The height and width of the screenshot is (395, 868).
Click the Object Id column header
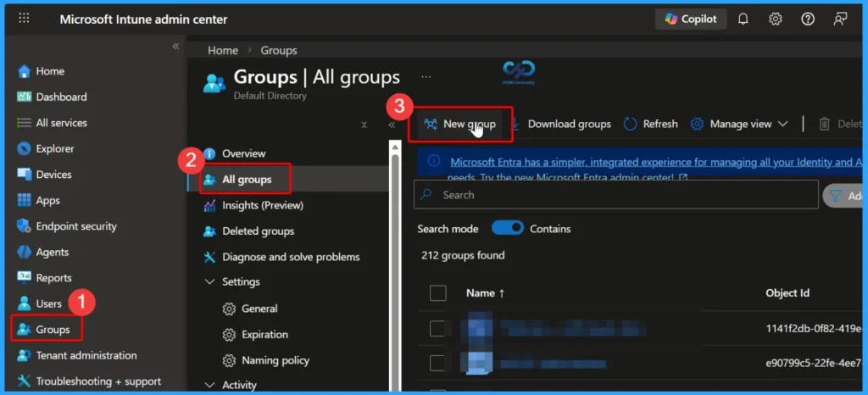pyautogui.click(x=787, y=293)
